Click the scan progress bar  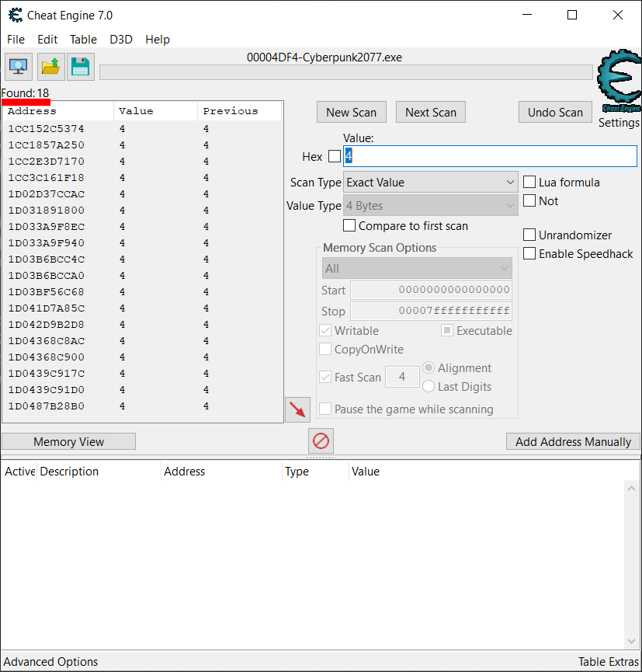(x=345, y=72)
